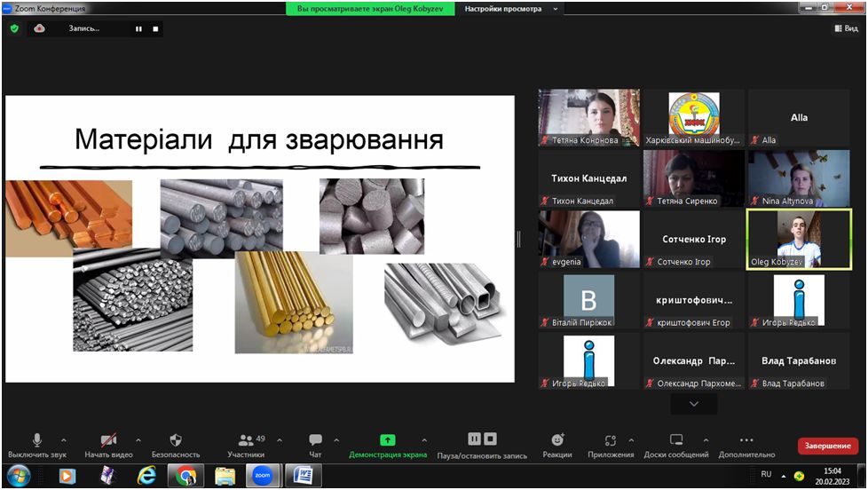Open the View options (Вид)
Image resolution: width=868 pixels, height=490 pixels.
(x=846, y=28)
